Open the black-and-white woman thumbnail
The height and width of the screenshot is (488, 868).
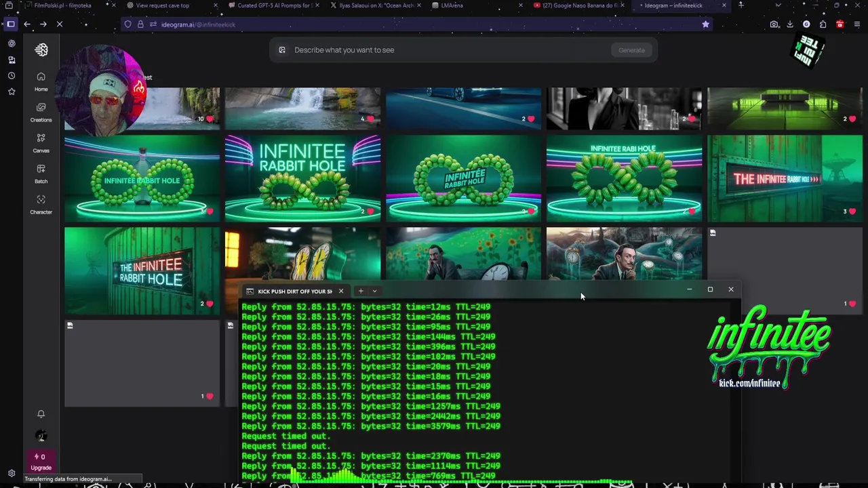[624, 108]
